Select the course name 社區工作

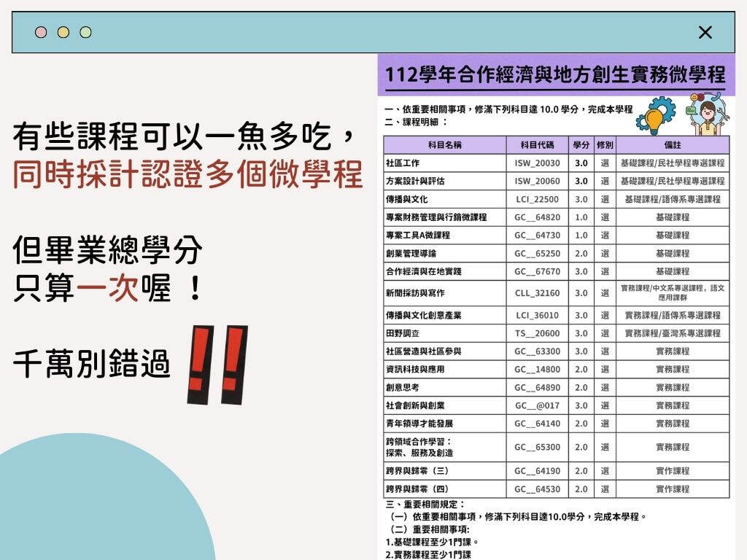point(403,163)
